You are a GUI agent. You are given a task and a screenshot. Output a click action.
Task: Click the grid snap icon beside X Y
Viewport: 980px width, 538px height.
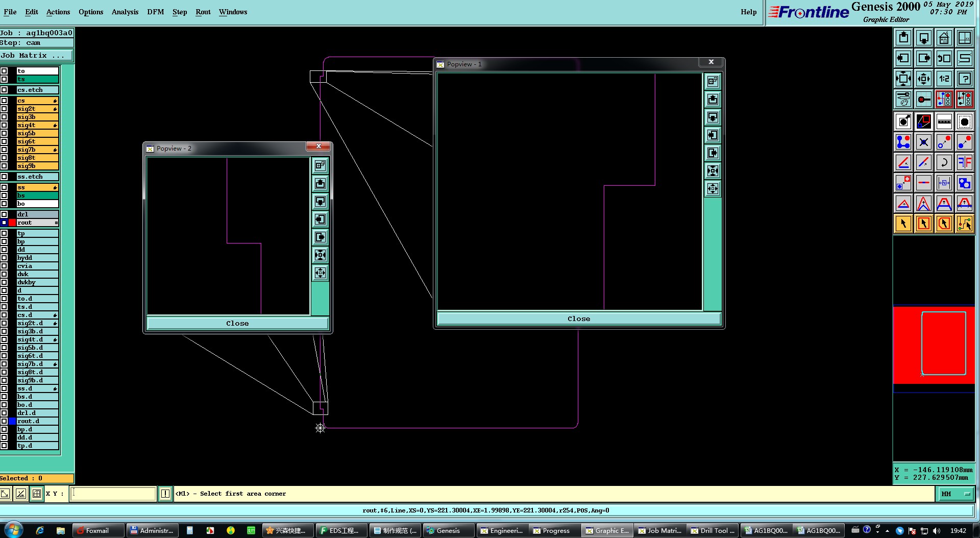coord(37,494)
